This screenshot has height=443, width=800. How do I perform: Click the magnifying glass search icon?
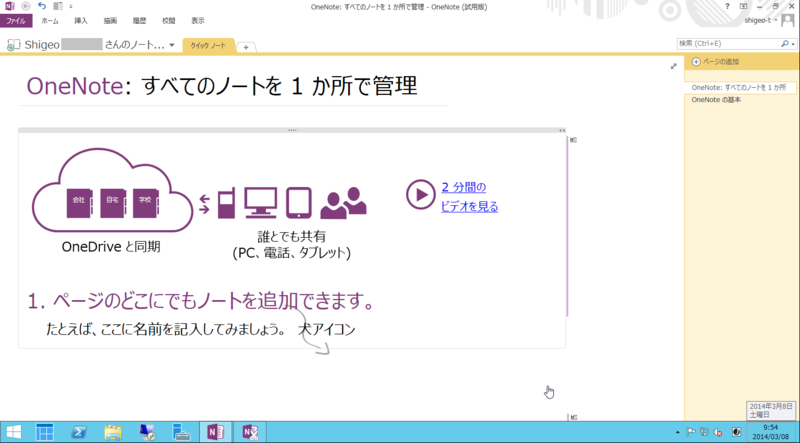click(x=785, y=44)
